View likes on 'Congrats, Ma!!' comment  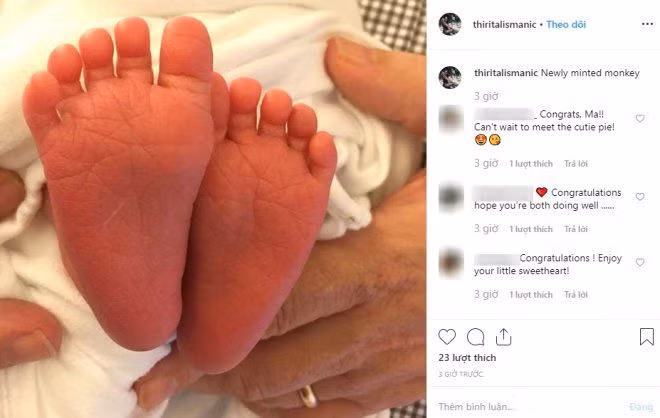(531, 163)
